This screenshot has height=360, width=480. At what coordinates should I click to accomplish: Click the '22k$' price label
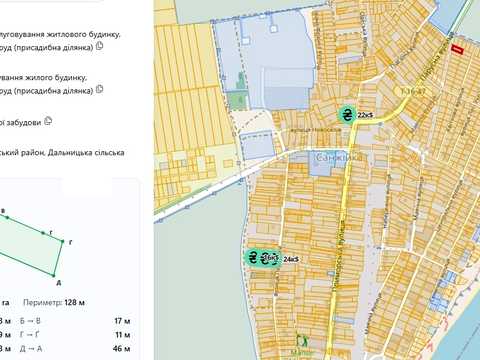(365, 115)
